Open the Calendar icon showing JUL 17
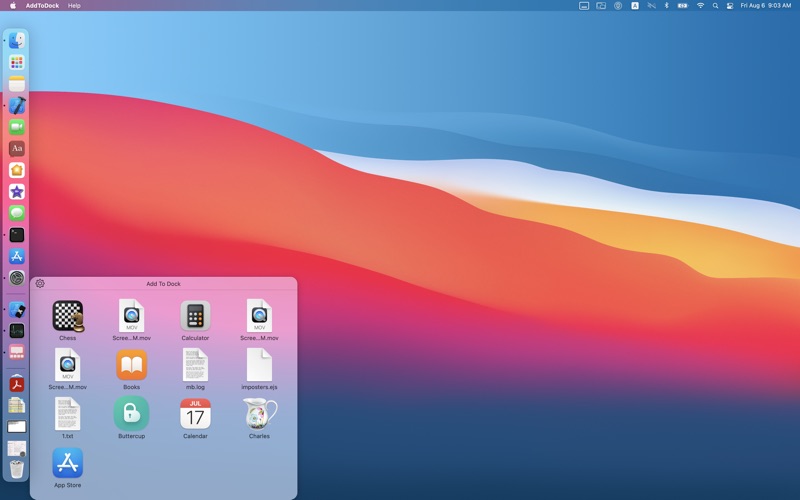 [x=195, y=414]
